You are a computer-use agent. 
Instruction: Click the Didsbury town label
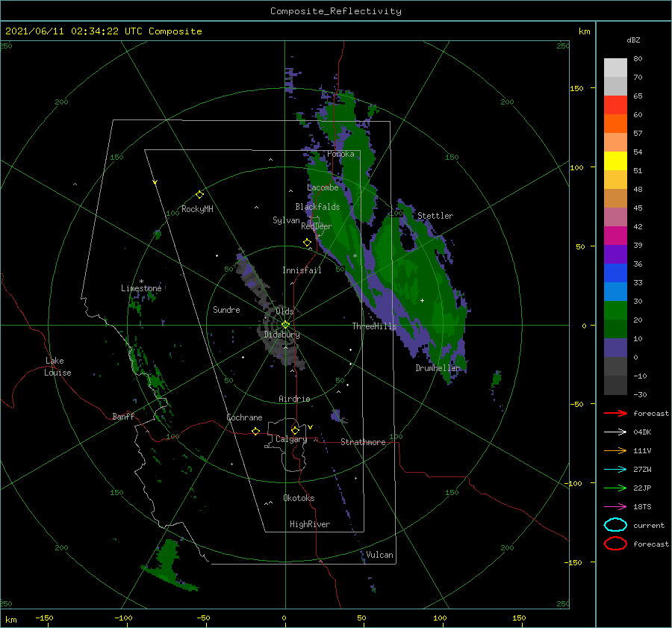click(282, 335)
